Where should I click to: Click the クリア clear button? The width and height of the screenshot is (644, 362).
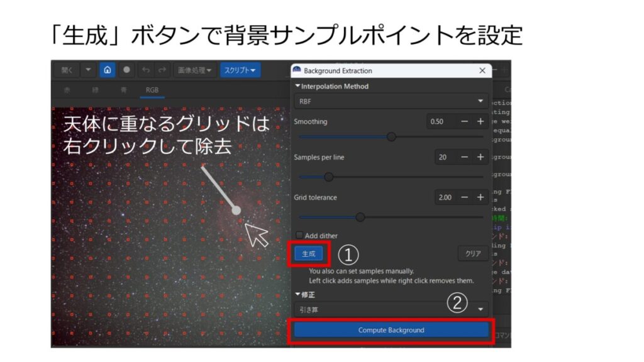pyautogui.click(x=473, y=254)
